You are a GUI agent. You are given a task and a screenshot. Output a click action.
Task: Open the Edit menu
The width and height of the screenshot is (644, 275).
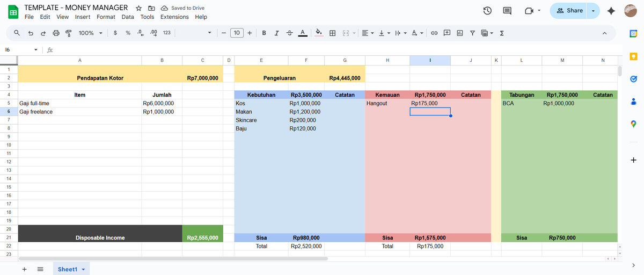(45, 17)
